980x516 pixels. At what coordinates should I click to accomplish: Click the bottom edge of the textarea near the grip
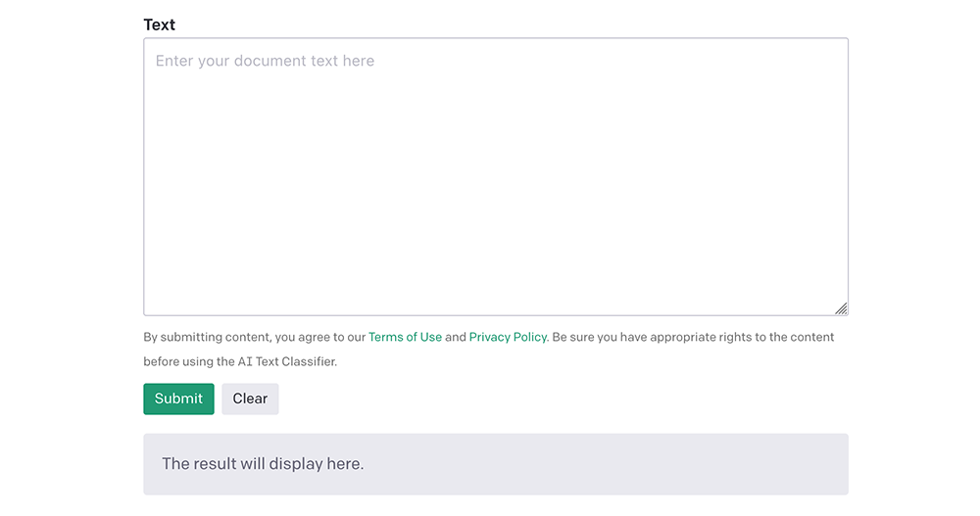point(812,314)
